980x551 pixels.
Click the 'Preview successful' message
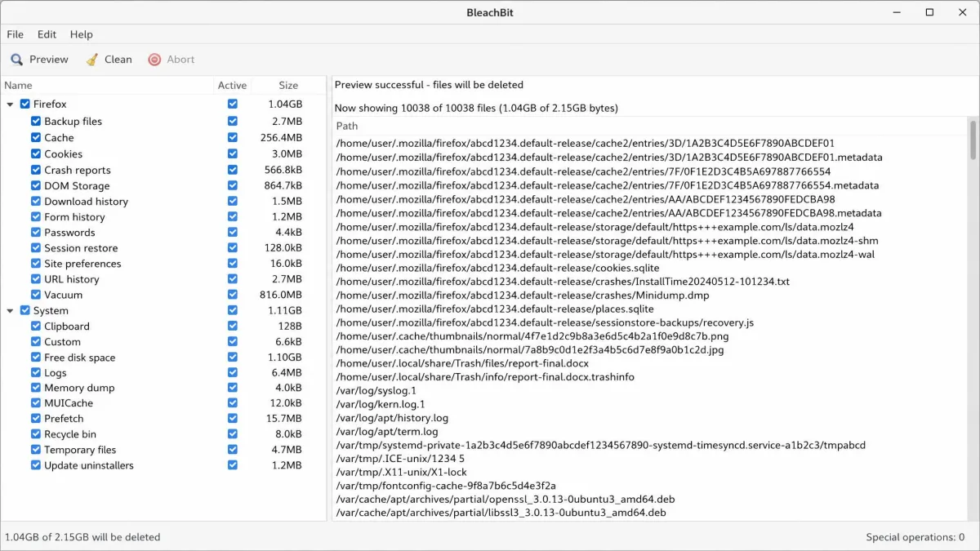429,85
